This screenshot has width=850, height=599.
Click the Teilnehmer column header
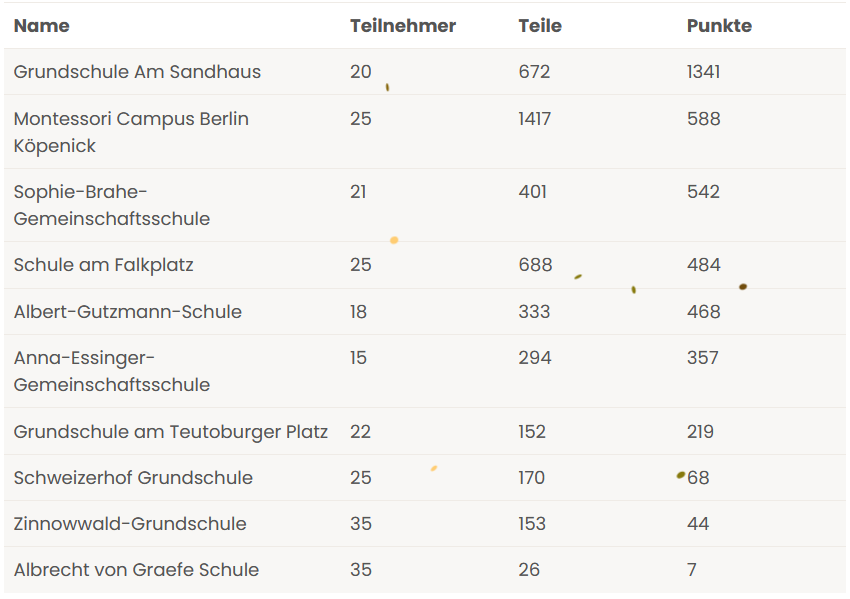coord(402,26)
